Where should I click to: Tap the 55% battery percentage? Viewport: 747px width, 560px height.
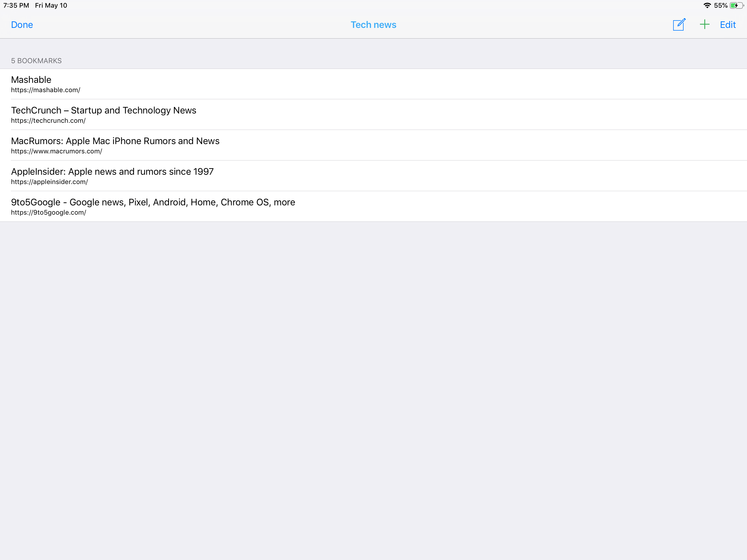[720, 5]
